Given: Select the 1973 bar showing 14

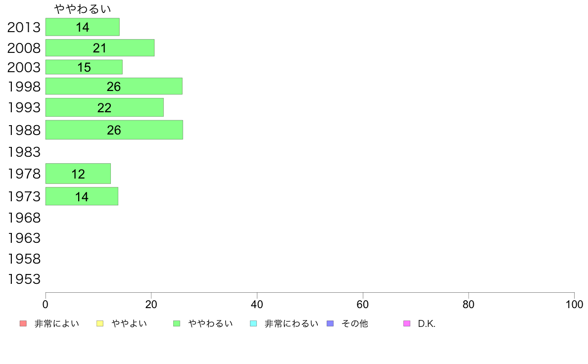Looking at the screenshot, I should point(82,196).
